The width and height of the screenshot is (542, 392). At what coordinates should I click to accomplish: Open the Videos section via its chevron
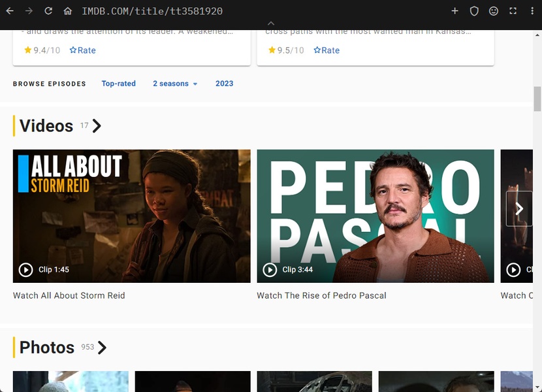pos(97,126)
